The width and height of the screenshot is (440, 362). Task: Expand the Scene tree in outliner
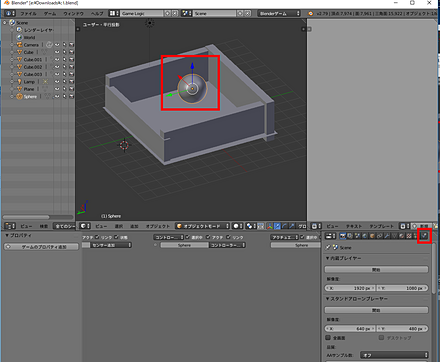point(5,23)
